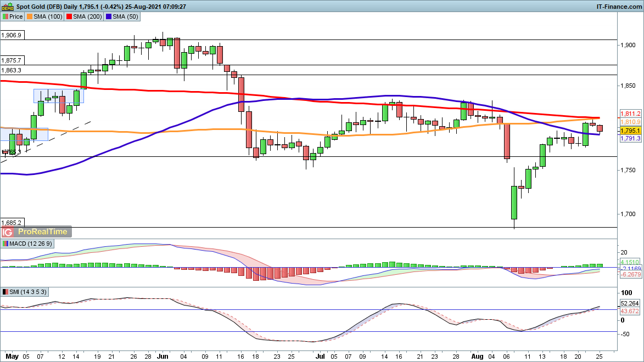Click the ProRealTime watermark text

click(x=46, y=232)
